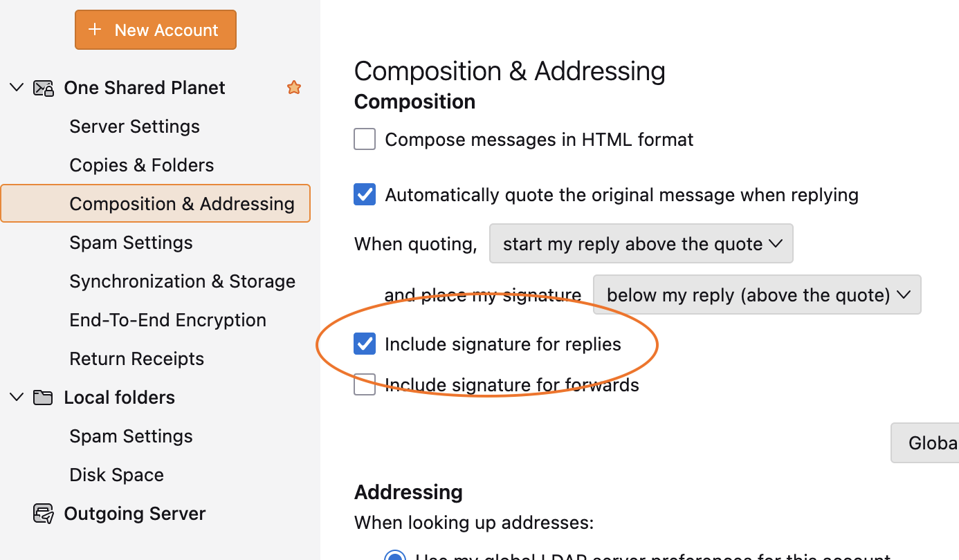Select Synchronization & Storage in sidebar

[182, 281]
